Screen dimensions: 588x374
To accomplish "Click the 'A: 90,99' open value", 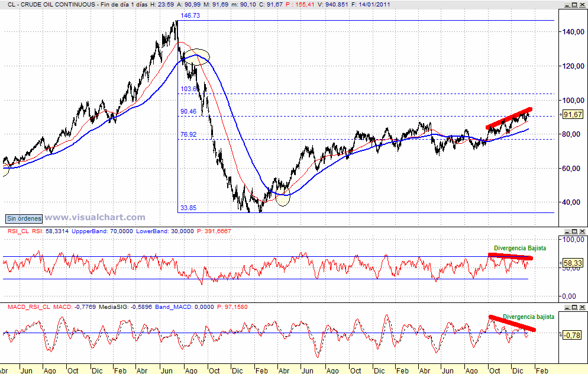I will tap(189, 5).
